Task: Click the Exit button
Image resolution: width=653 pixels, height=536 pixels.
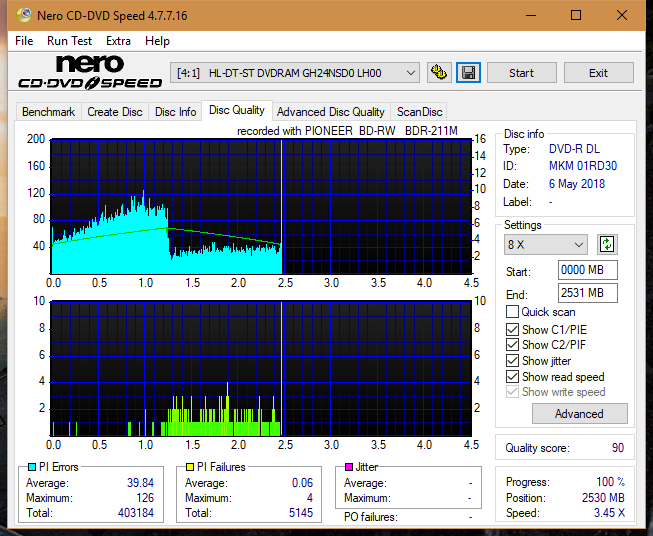Action: [x=598, y=73]
